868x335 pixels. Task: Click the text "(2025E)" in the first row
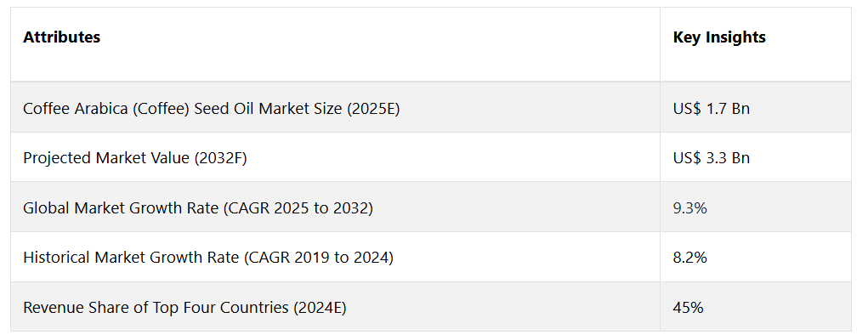click(x=373, y=109)
